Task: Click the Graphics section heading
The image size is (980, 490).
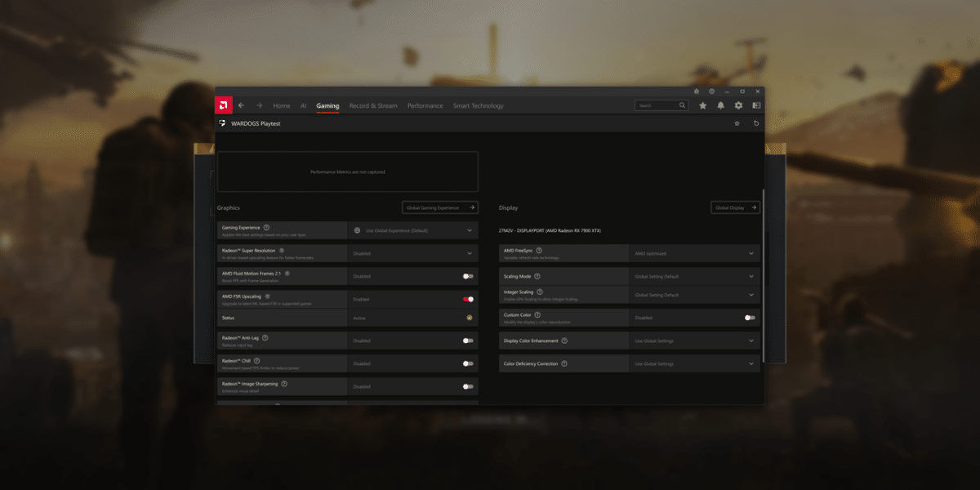Action: tap(229, 207)
